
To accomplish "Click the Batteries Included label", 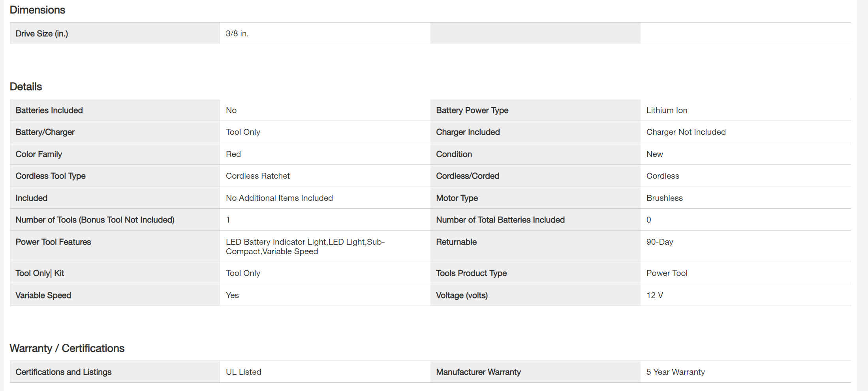I will [49, 110].
